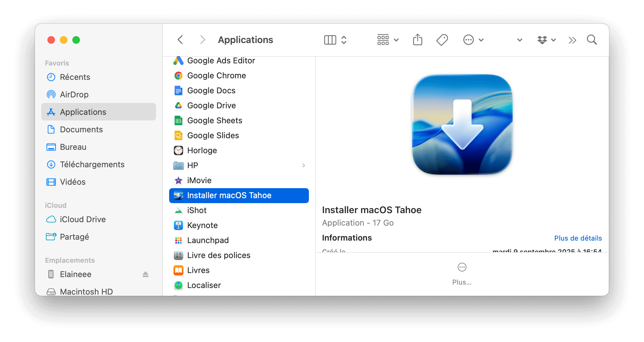Expand the HP folder chevron
Image resolution: width=644 pixels, height=342 pixels.
click(304, 165)
